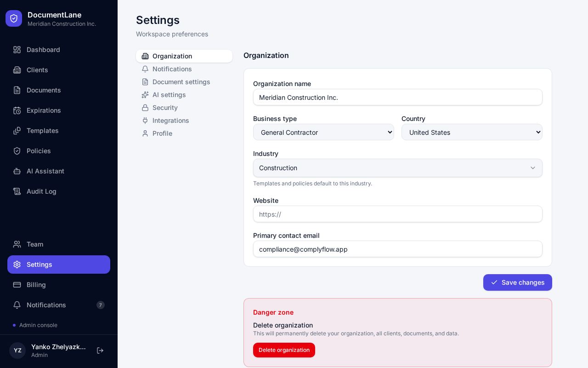Click the YZ user avatar
The height and width of the screenshot is (368, 588).
17,351
